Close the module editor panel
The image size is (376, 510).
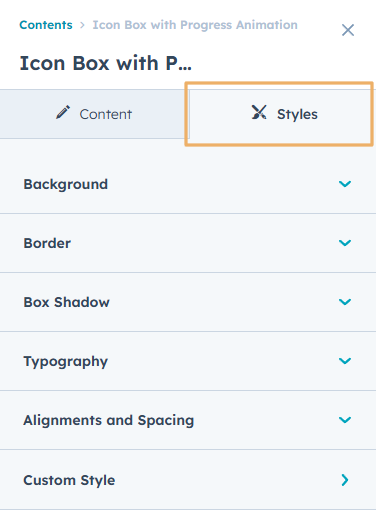pyautogui.click(x=348, y=30)
